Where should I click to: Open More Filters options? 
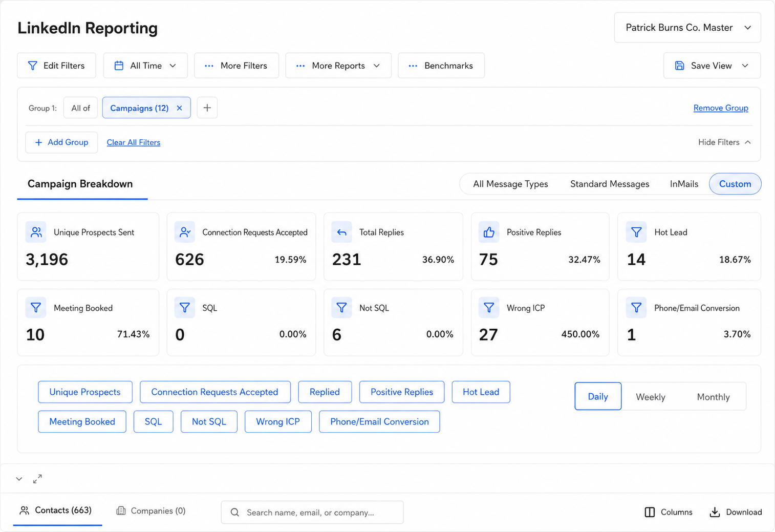pyautogui.click(x=236, y=66)
